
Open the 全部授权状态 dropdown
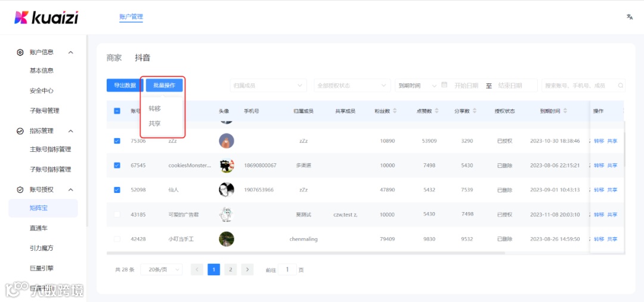point(352,85)
